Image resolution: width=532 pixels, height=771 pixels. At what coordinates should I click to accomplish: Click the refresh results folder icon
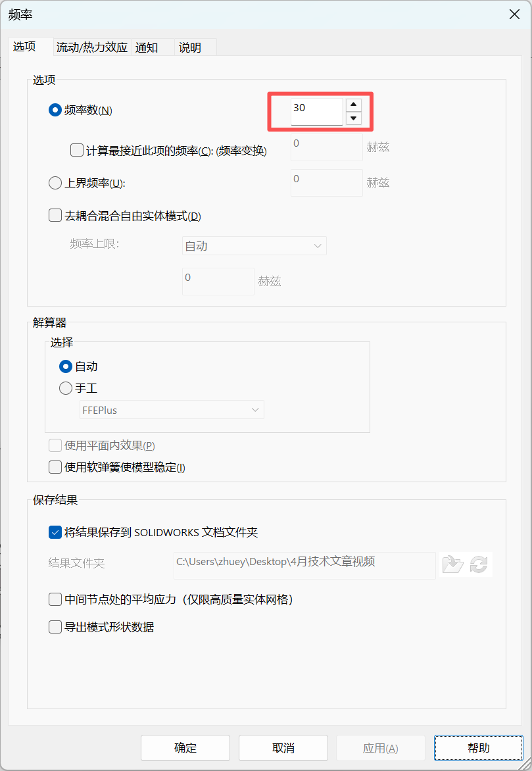pos(479,564)
